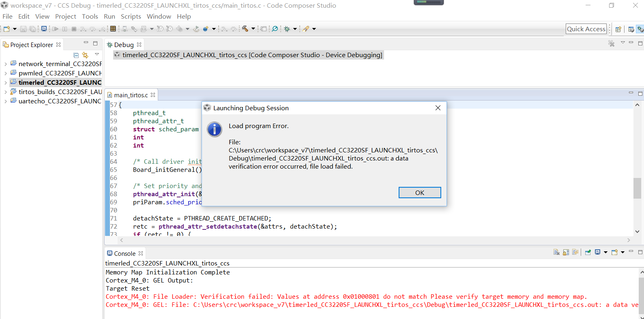Viewport: 644px width, 319px height.
Task: Collapse all in Project Explorer
Action: click(76, 55)
